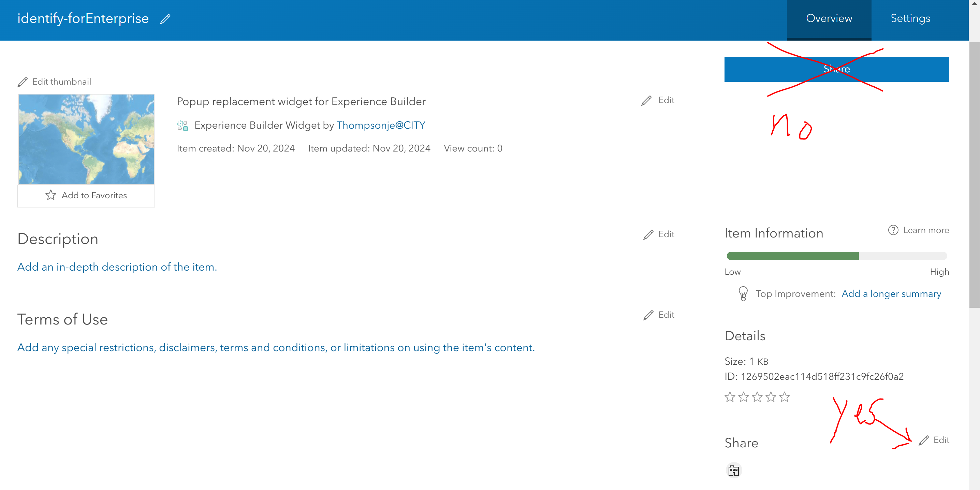Click the blue Share button

pyautogui.click(x=837, y=69)
